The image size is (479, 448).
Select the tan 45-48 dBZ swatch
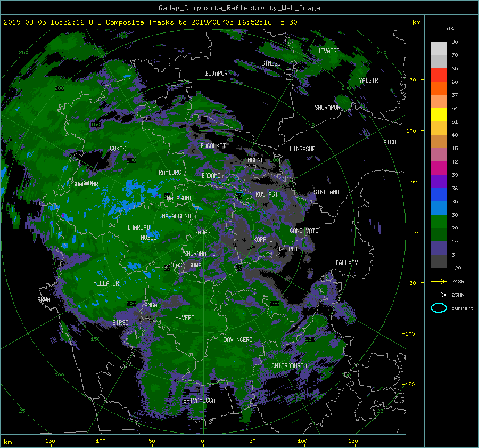[439, 141]
